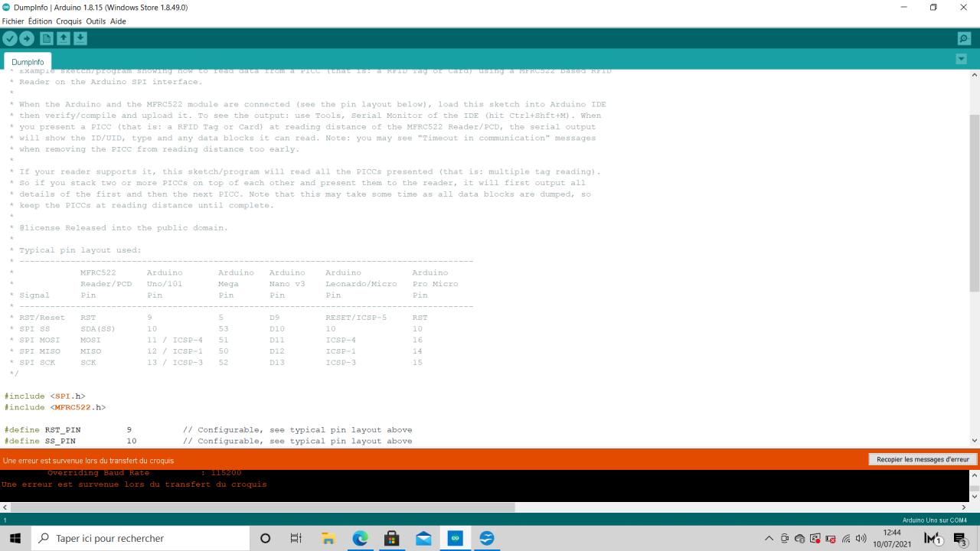
Task: Click the Meet Now camera tray icon
Action: point(785,539)
